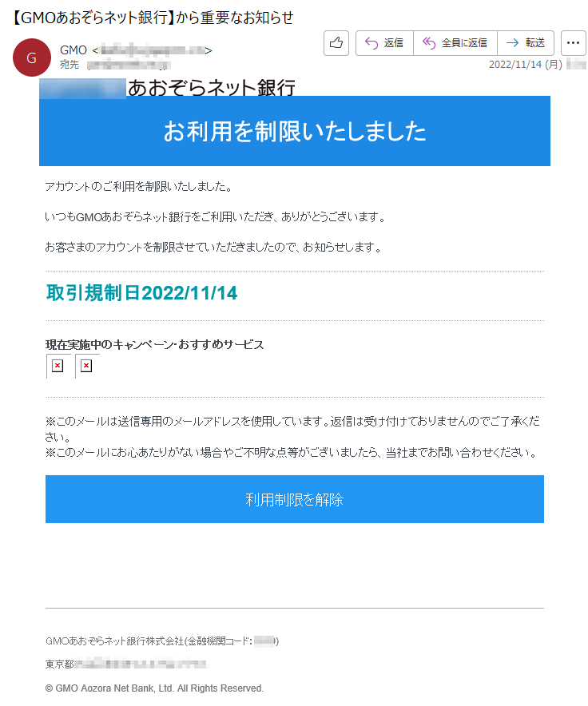Click the 宛先 recipient address

point(129,65)
